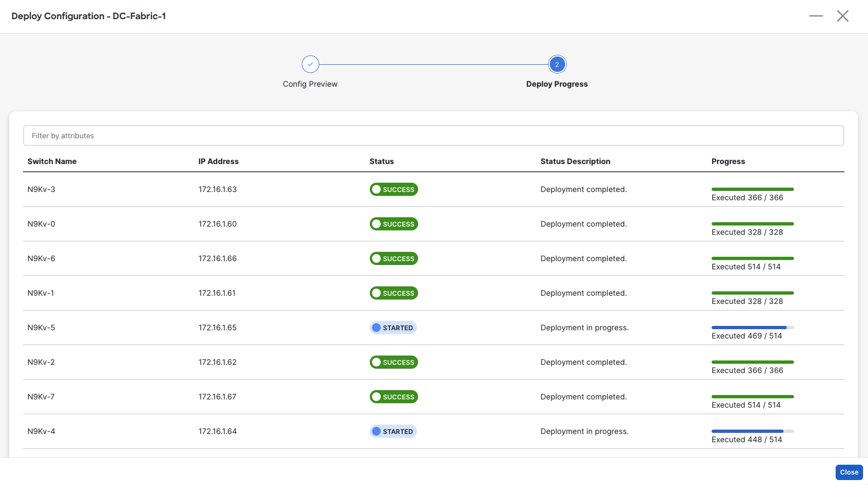Minimize the Deploy Configuration dialog
The image size is (868, 485).
click(x=816, y=16)
